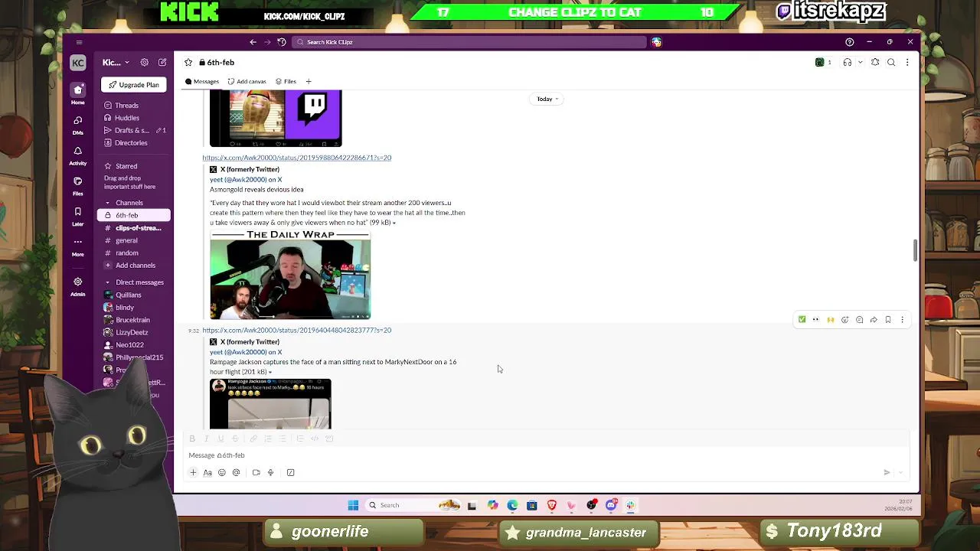This screenshot has height=551, width=980.
Task: Toggle bold formatting in composer
Action: (x=192, y=439)
